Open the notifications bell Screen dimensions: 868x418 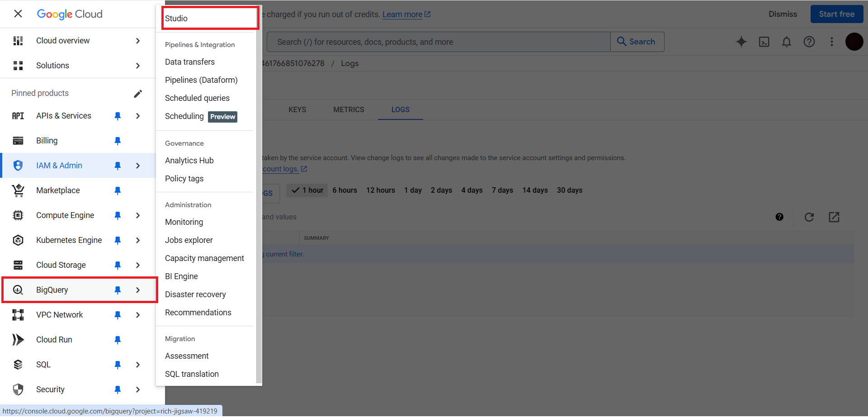786,42
